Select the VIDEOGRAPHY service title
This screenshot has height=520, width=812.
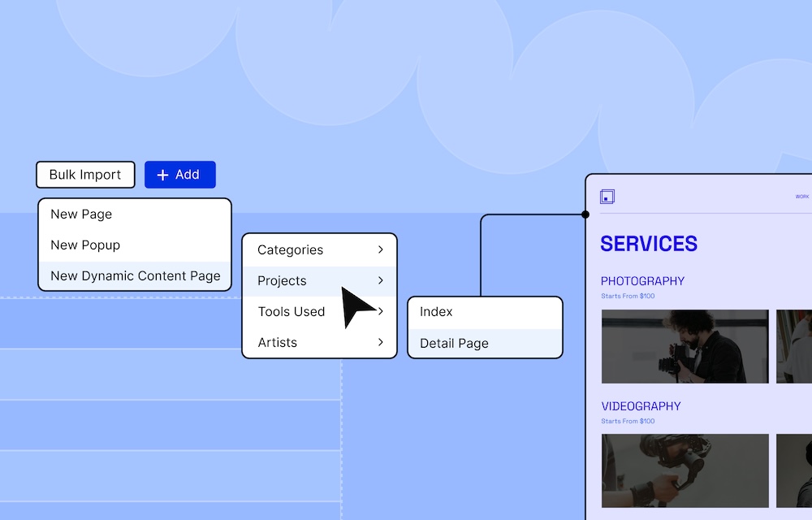641,406
